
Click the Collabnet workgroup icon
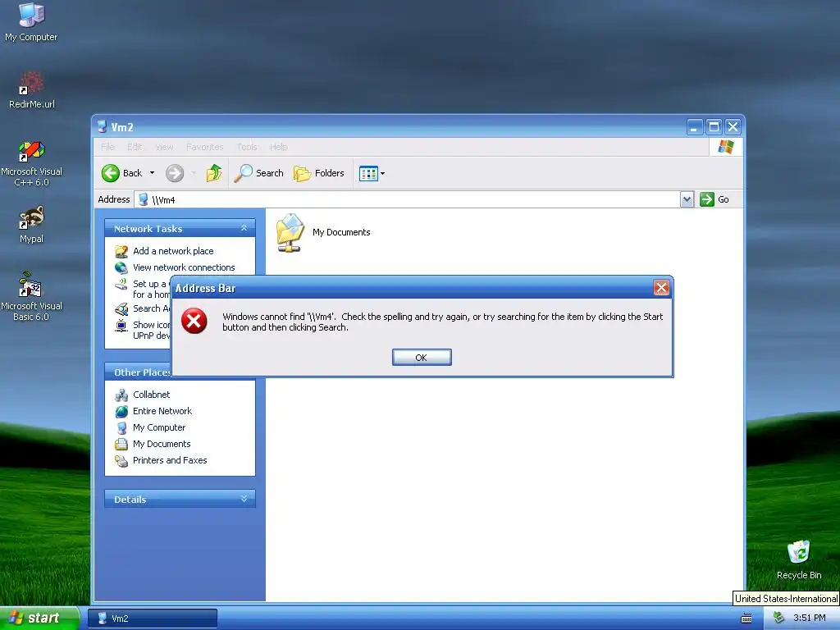tap(121, 395)
